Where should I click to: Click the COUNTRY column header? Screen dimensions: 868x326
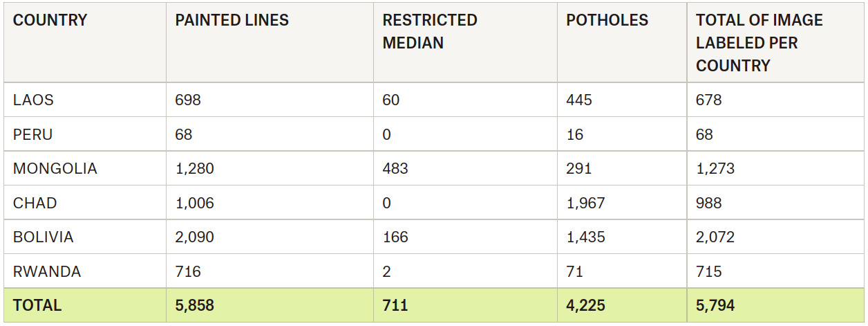[x=50, y=20]
